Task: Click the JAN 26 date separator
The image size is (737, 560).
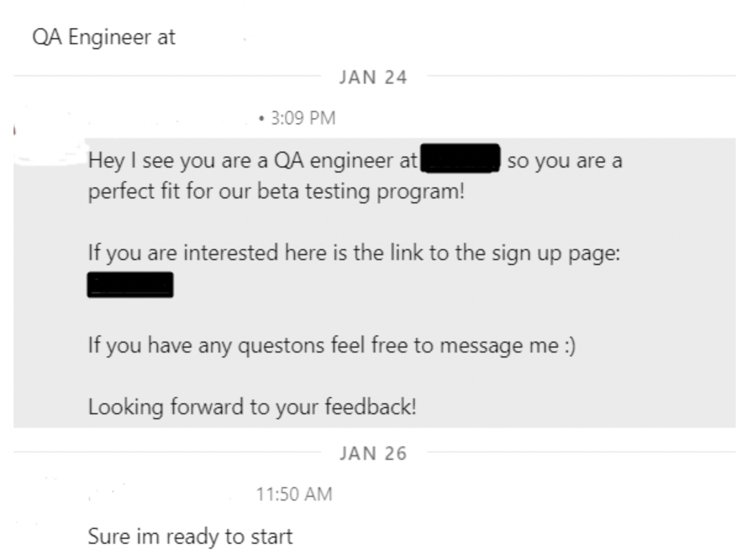Action: 373,454
